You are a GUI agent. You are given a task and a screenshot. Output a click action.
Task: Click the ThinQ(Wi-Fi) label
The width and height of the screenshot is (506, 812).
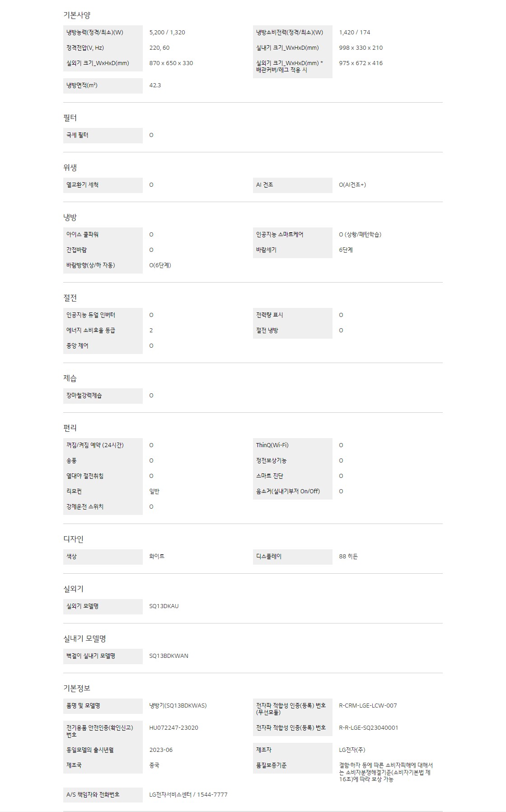click(272, 445)
